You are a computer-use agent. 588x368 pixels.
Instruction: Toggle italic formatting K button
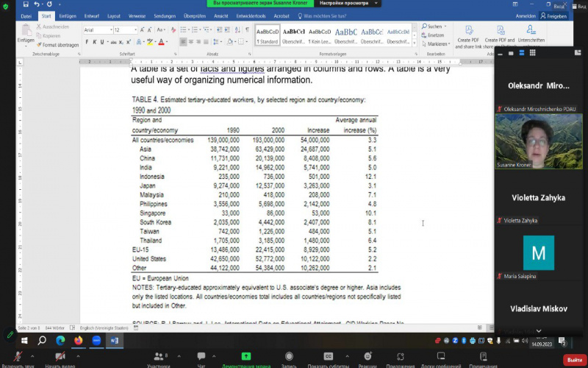(95, 42)
